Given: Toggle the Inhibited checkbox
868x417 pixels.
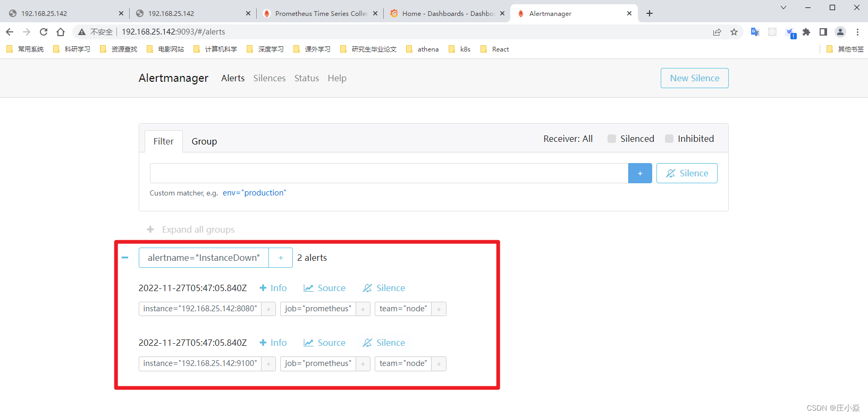Looking at the screenshot, I should point(669,139).
